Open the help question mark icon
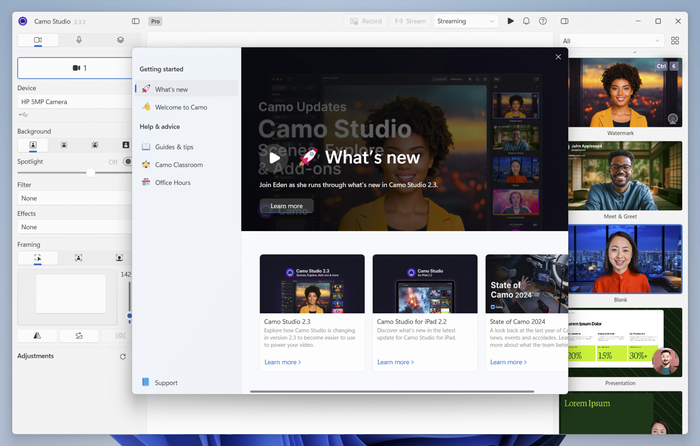Screen dimensions: 700x446 [543, 21]
